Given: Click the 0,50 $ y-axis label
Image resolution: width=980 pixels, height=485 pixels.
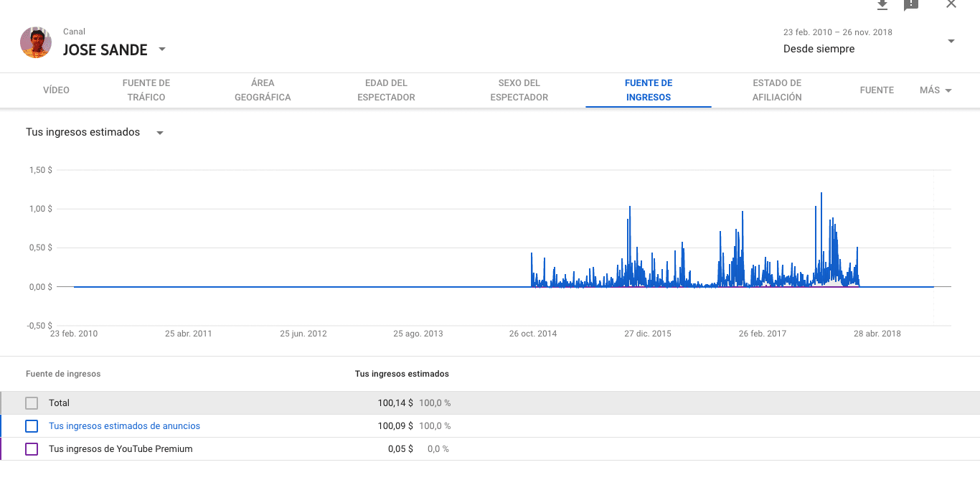Looking at the screenshot, I should (41, 248).
